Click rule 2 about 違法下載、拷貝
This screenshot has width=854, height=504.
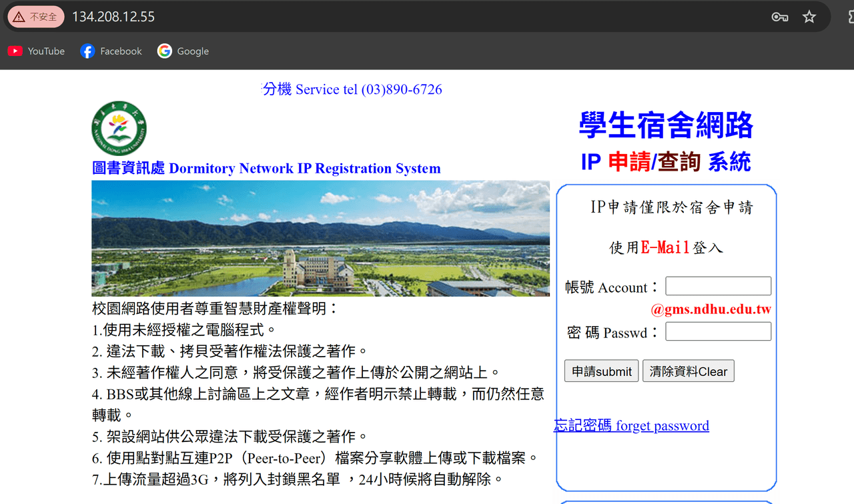click(230, 351)
